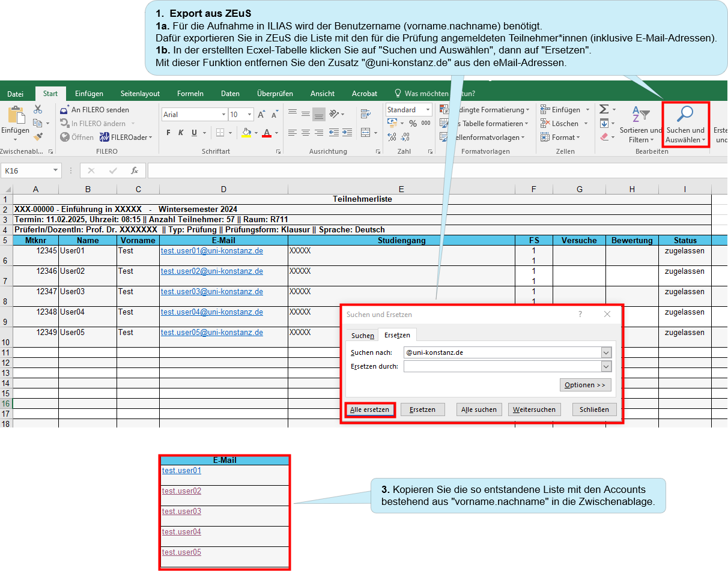Toggle bold F formatting
This screenshot has width=728, height=571.
169,133
